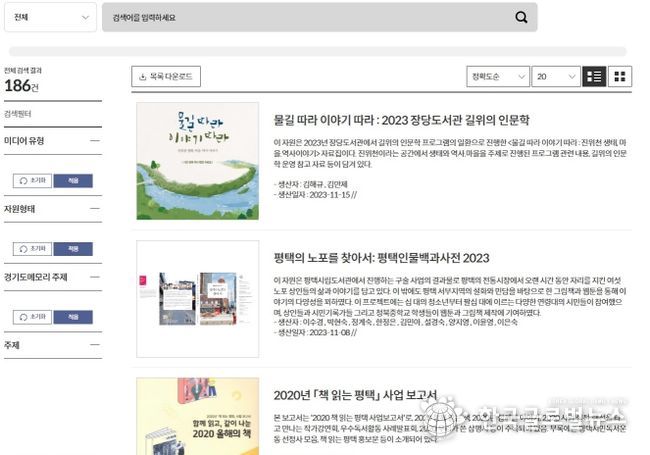Open 평택의 노포를 찾아서 result title
Viewport: 650px width, 455px height.
coord(381,258)
